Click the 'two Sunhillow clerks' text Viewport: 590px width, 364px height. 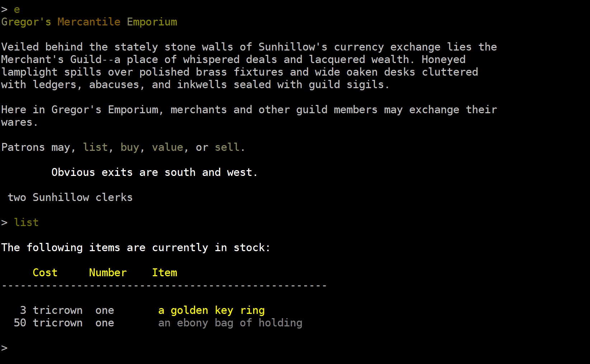tap(70, 197)
